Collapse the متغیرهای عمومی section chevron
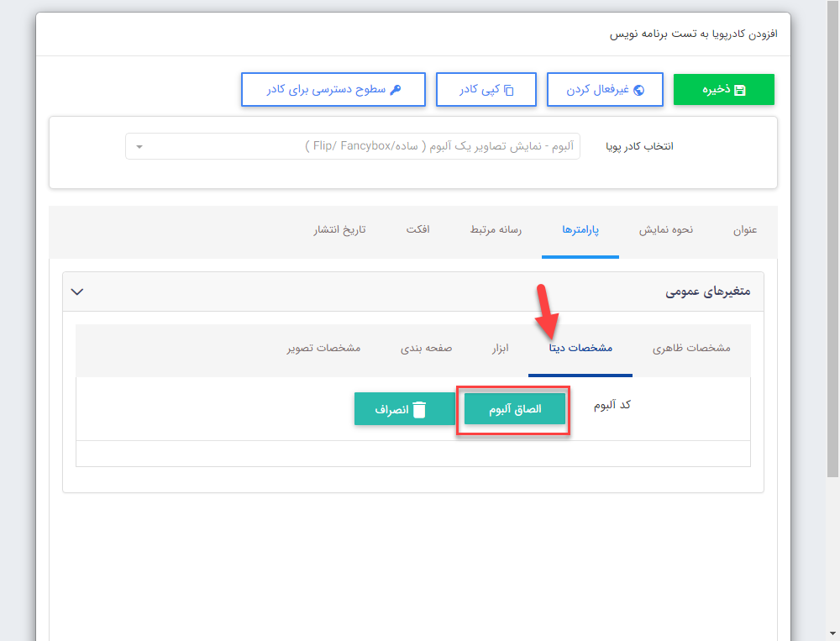The width and height of the screenshot is (840, 641). [x=76, y=292]
